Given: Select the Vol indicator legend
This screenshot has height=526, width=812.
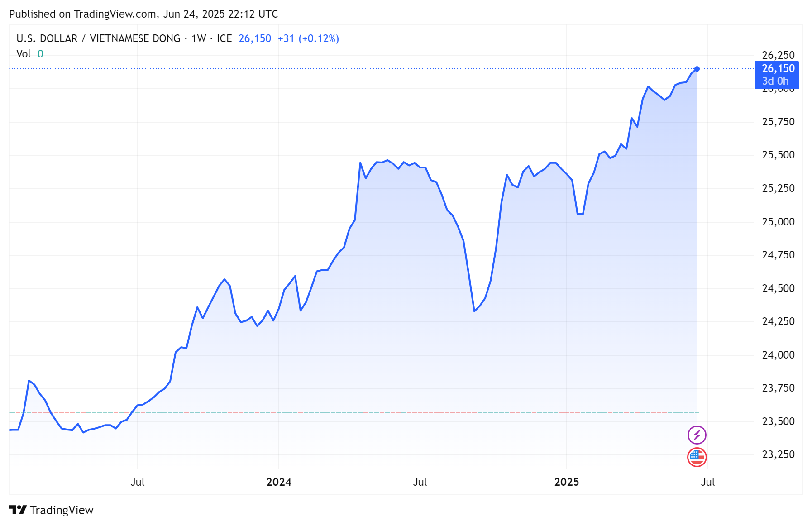Looking at the screenshot, I should click(24, 53).
